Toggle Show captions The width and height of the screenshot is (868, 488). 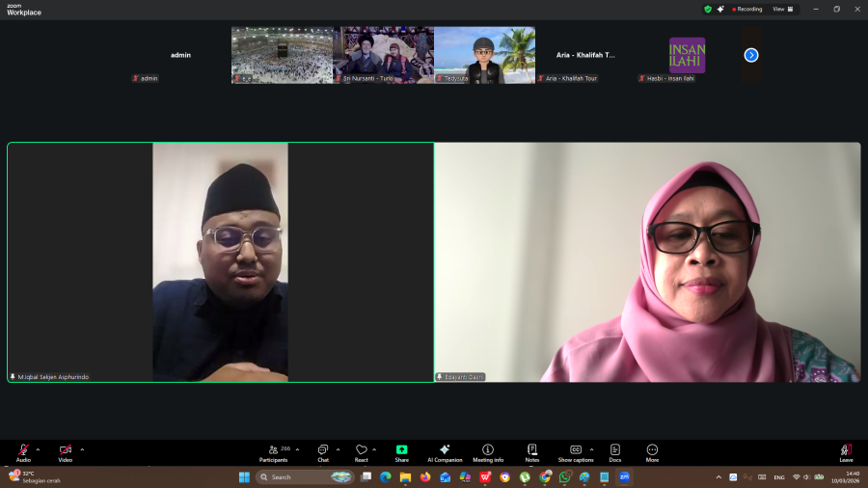(576, 450)
